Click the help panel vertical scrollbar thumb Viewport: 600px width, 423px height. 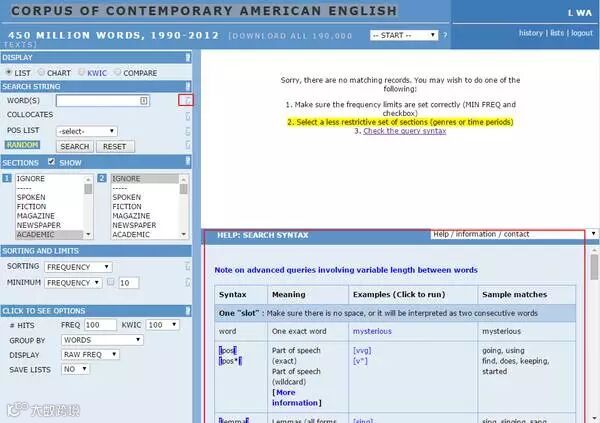coord(594,267)
